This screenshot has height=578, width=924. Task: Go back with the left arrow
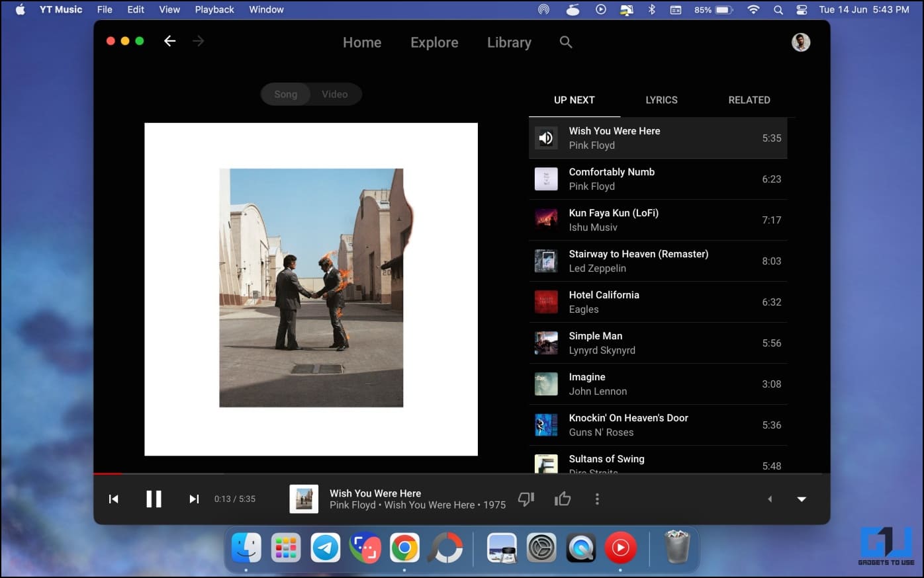[x=170, y=41]
